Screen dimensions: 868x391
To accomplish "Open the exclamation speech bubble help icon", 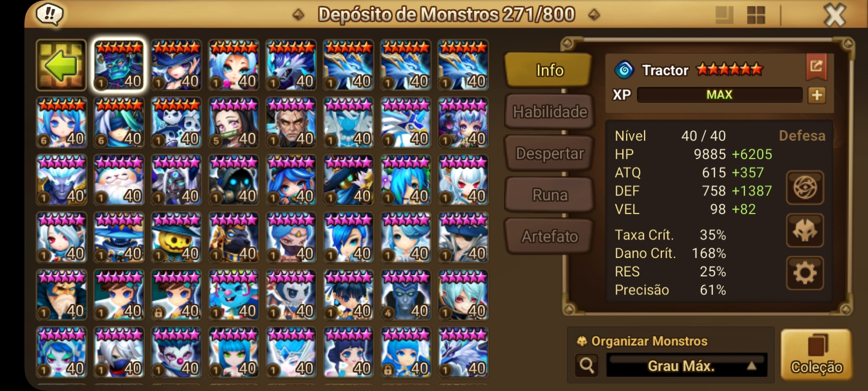I will 49,15.
